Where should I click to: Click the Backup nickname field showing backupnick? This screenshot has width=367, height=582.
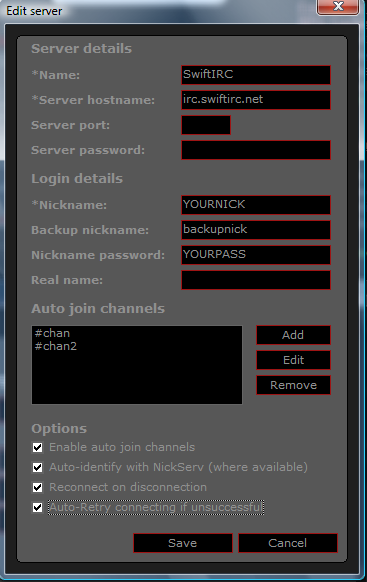click(256, 230)
